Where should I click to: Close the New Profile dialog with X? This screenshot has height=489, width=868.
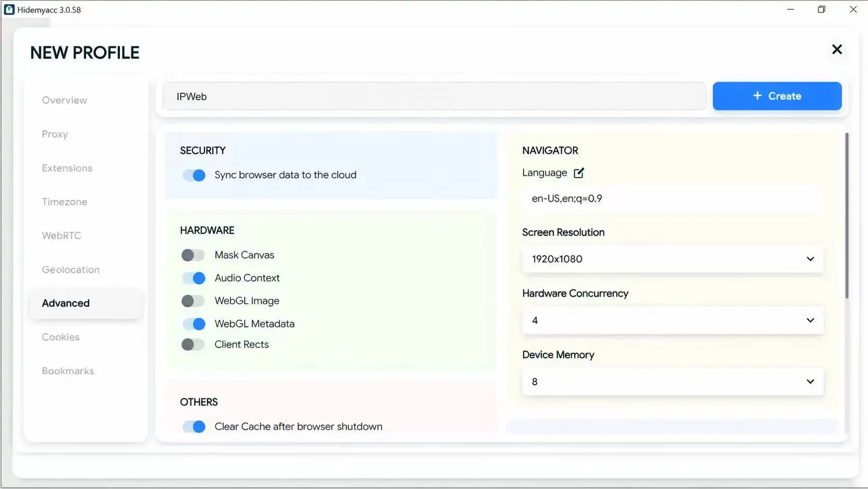tap(837, 49)
